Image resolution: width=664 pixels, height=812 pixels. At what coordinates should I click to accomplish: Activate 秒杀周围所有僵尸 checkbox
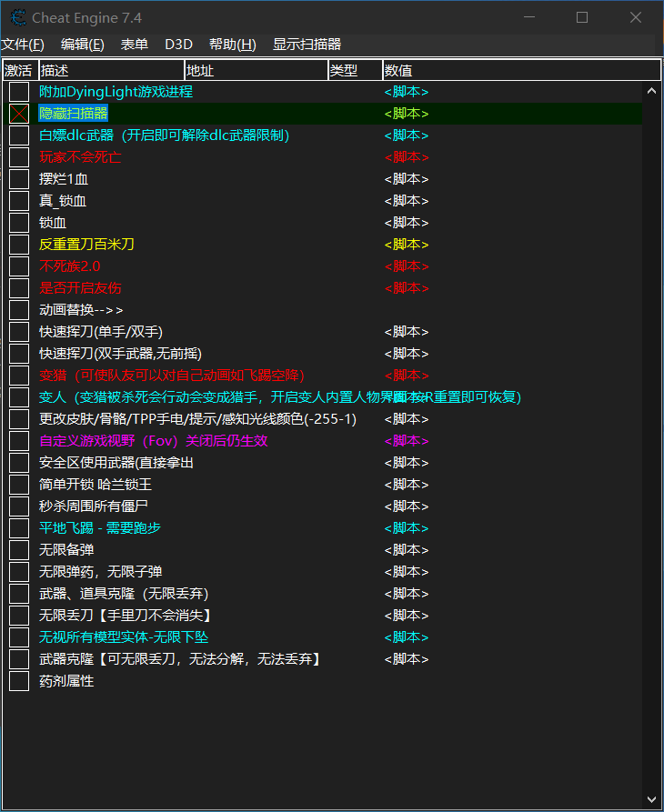click(x=19, y=506)
